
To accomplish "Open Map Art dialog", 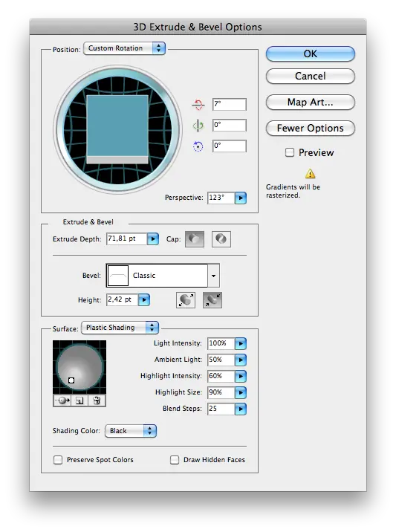I will tap(310, 102).
